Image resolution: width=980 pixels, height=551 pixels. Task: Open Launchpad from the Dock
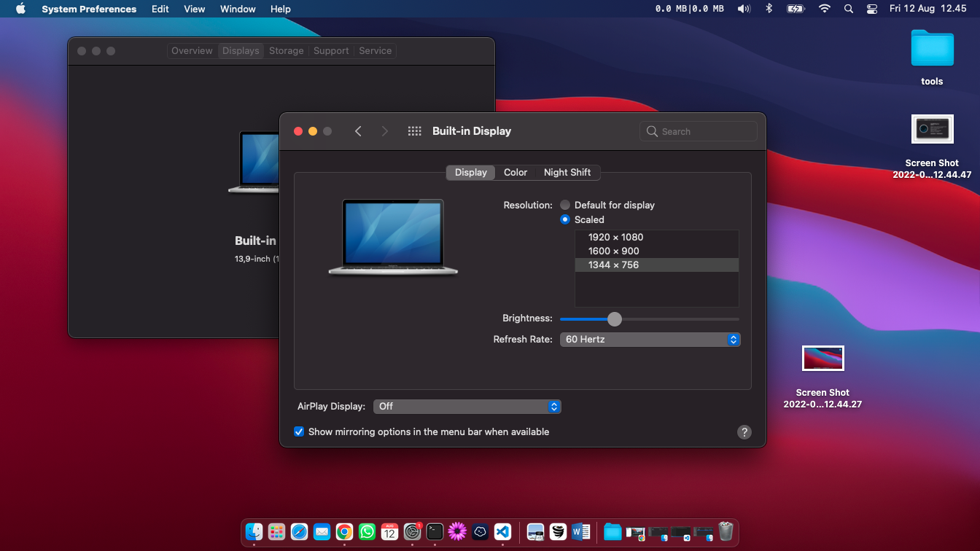(276, 532)
